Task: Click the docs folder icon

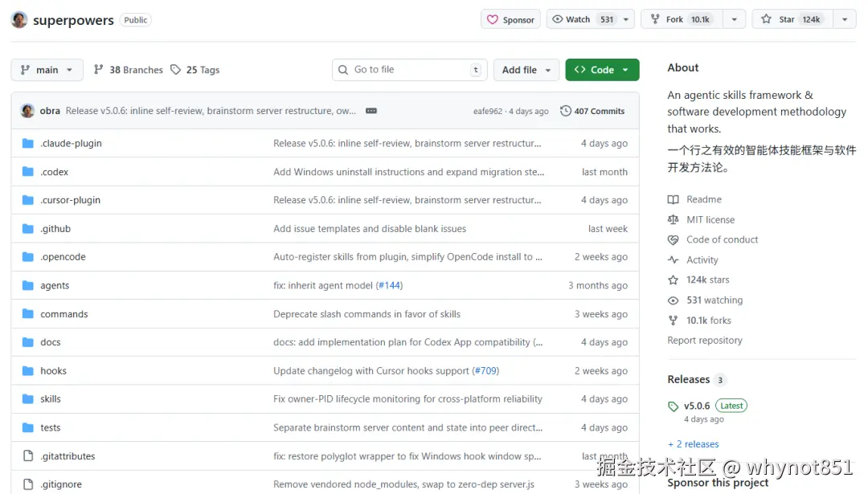Action: coord(27,342)
